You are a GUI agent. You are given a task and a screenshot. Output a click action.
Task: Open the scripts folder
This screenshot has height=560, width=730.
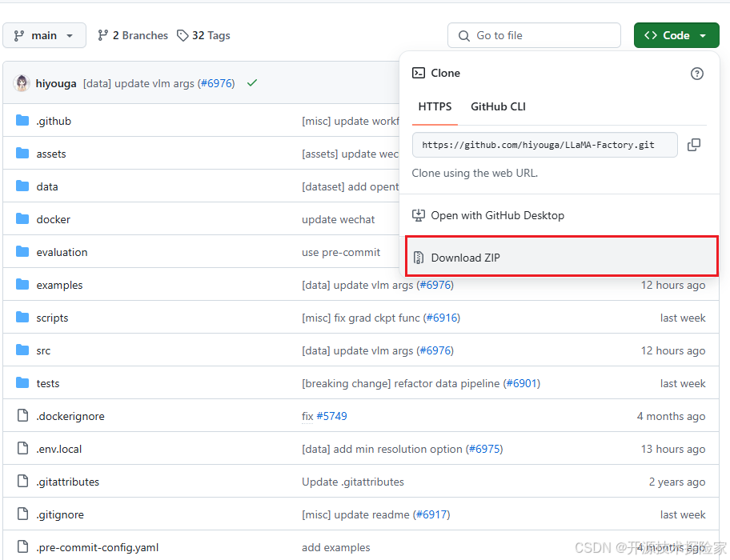tap(52, 318)
